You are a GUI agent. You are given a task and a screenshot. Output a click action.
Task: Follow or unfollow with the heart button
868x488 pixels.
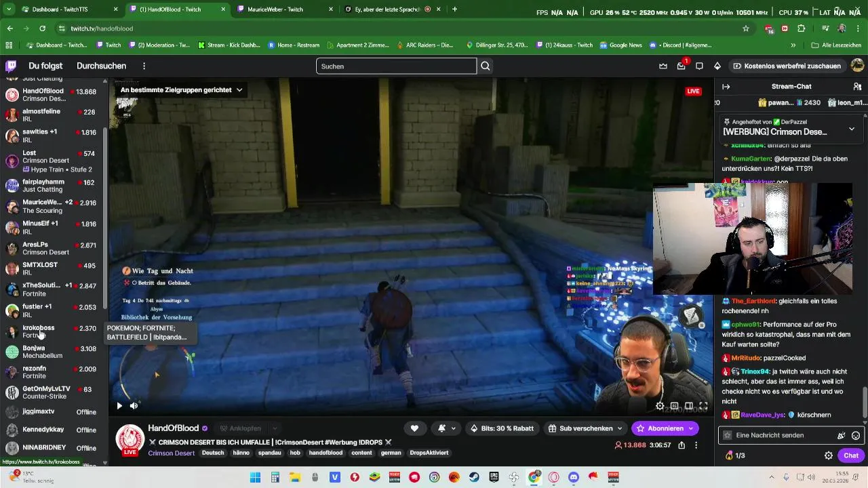click(x=414, y=428)
